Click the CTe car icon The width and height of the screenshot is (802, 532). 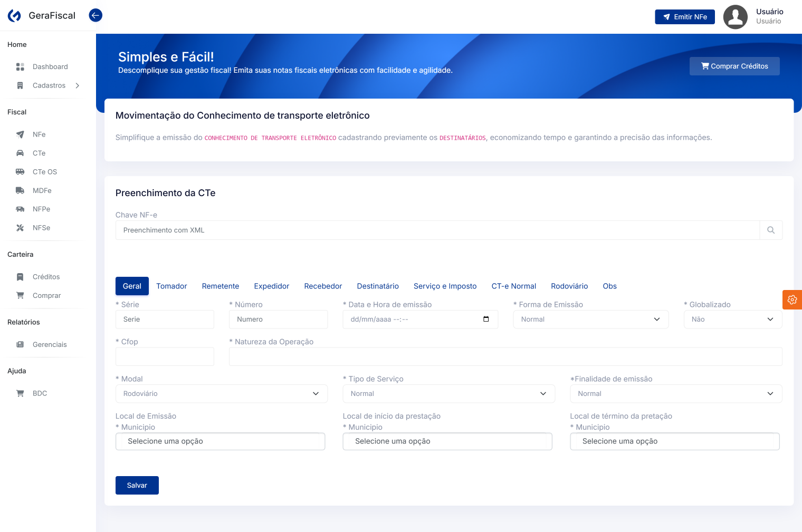click(20, 153)
